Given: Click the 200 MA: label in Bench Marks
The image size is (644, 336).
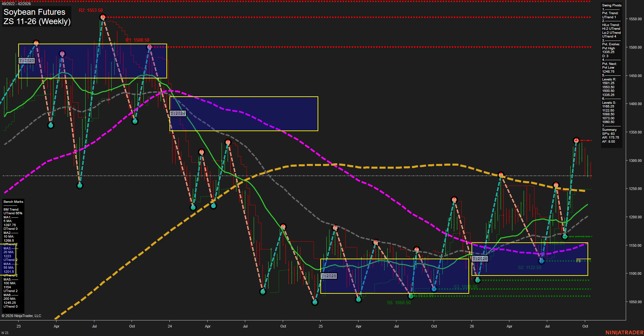Looking at the screenshot, I should [x=9, y=299].
